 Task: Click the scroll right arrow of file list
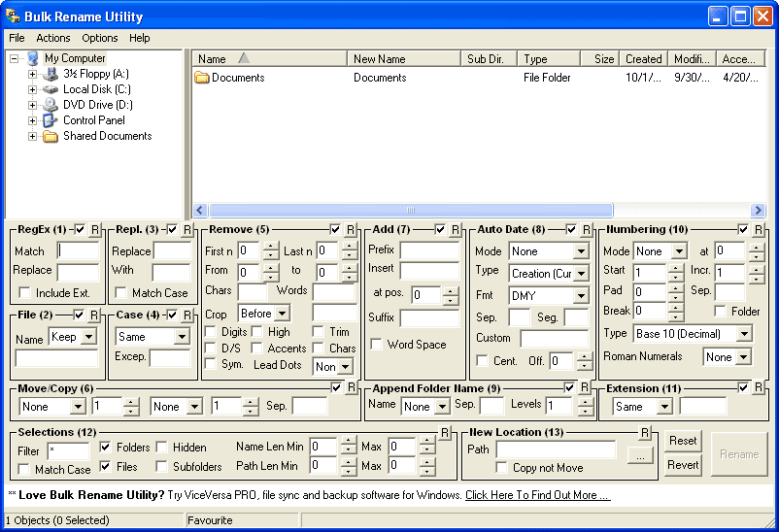(758, 210)
